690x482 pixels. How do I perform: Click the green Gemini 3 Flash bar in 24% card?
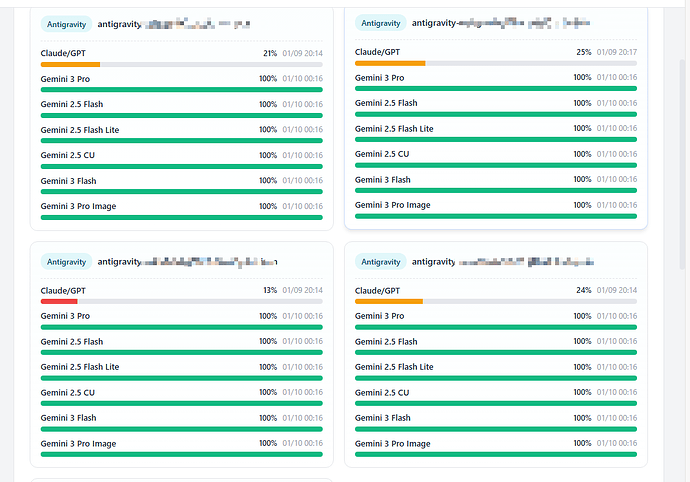pyautogui.click(x=496, y=429)
